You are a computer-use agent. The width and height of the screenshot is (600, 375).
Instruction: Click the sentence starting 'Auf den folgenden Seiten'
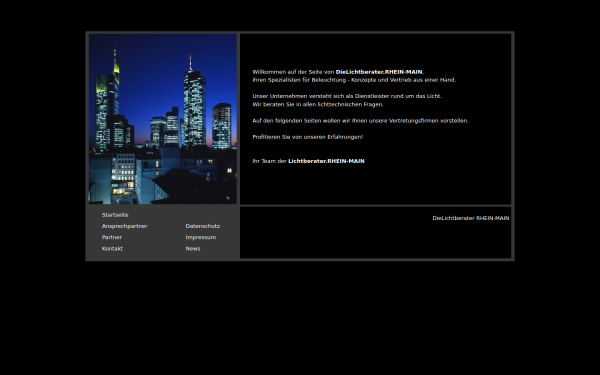pyautogui.click(x=360, y=121)
